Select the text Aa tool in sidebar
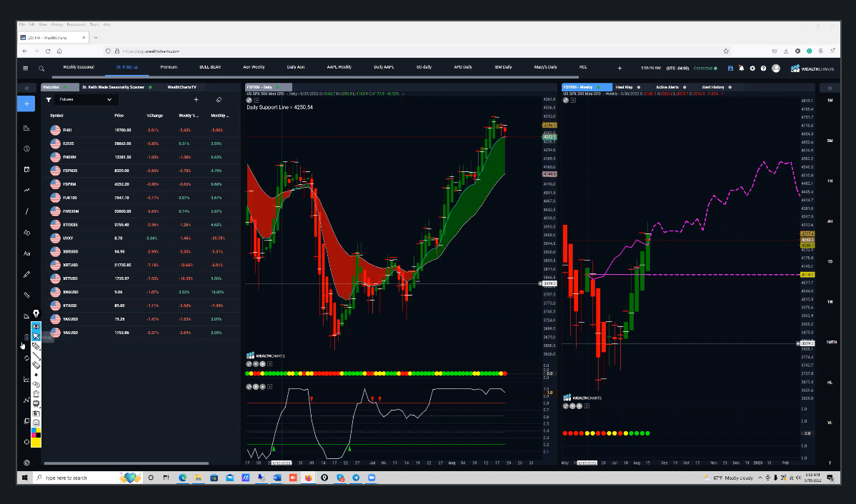Viewport: 856px width, 504px height. (x=26, y=253)
